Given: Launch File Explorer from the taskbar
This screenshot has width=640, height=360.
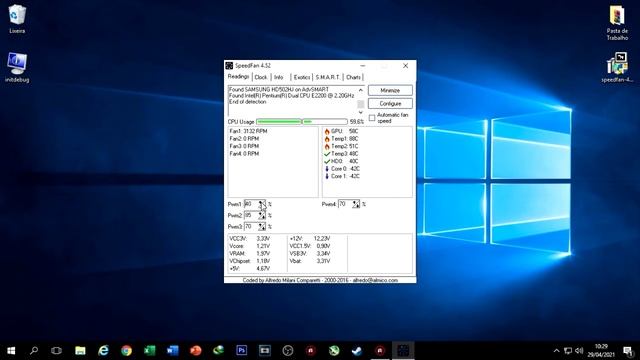Looking at the screenshot, I should coord(80,351).
